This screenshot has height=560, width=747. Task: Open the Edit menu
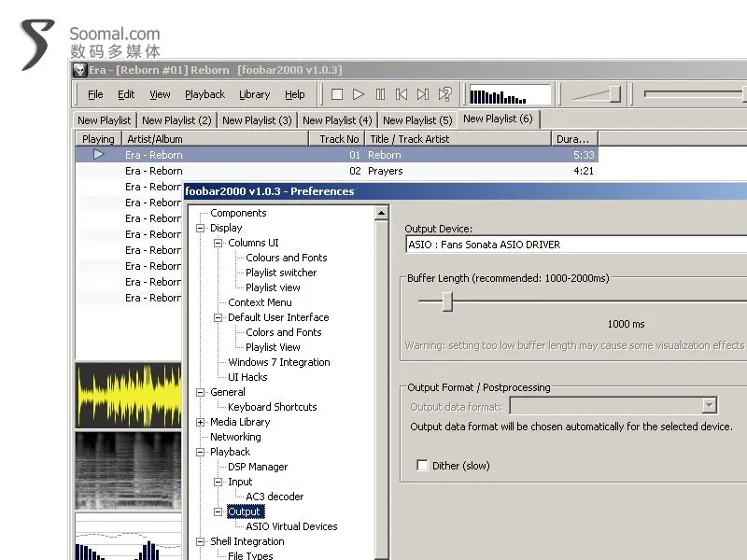[126, 94]
